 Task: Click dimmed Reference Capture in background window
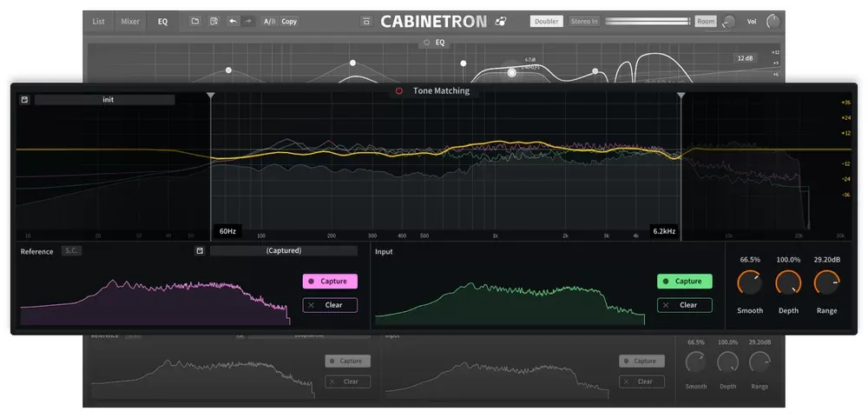click(348, 361)
